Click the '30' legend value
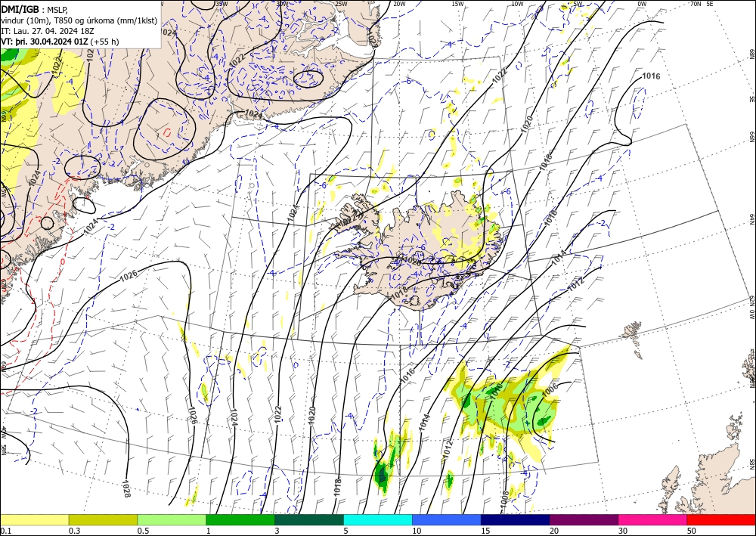The height and width of the screenshot is (536, 756). [623, 531]
